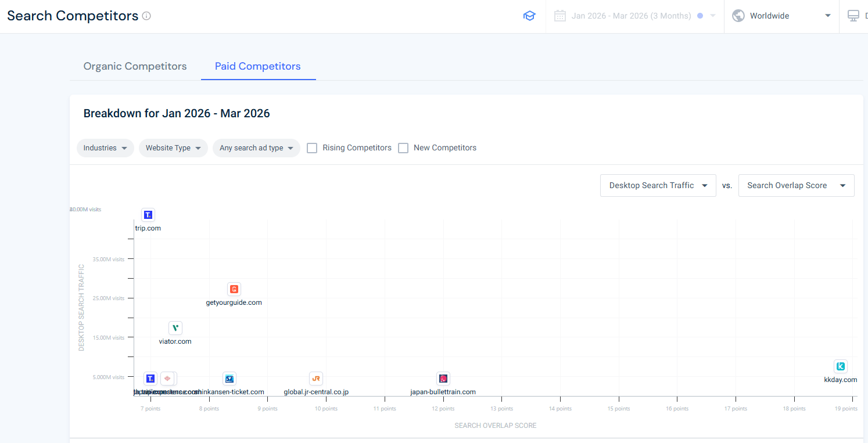Open the Industries filter dropdown

[x=105, y=148]
